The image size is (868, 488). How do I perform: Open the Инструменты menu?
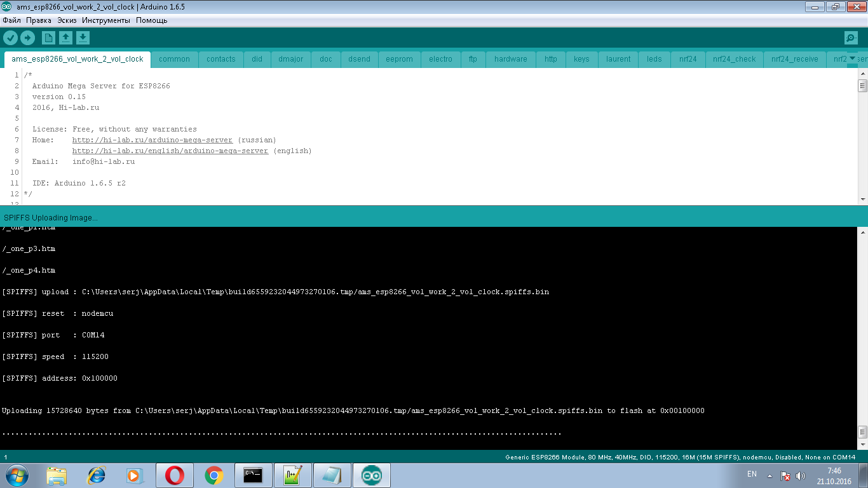pos(106,20)
